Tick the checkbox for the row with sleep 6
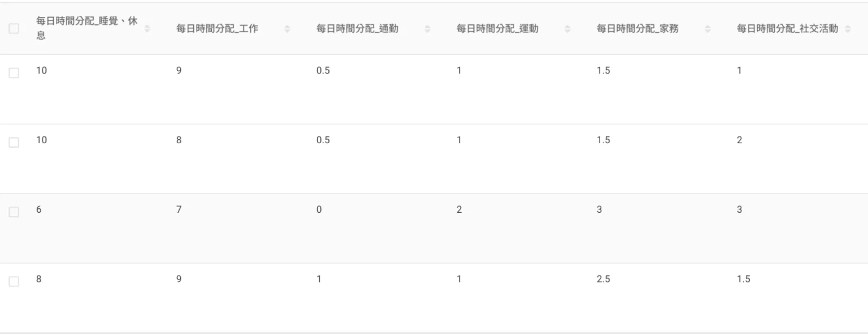This screenshot has height=335, width=868. (14, 212)
